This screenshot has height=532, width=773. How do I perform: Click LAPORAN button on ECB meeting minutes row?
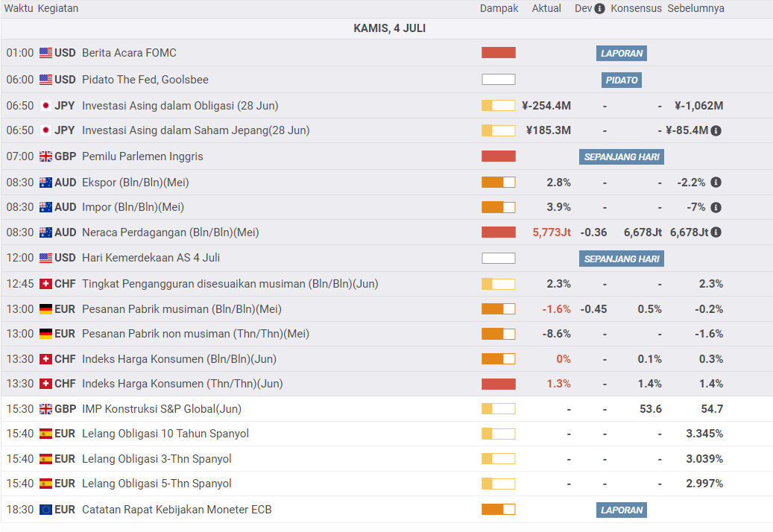622,510
